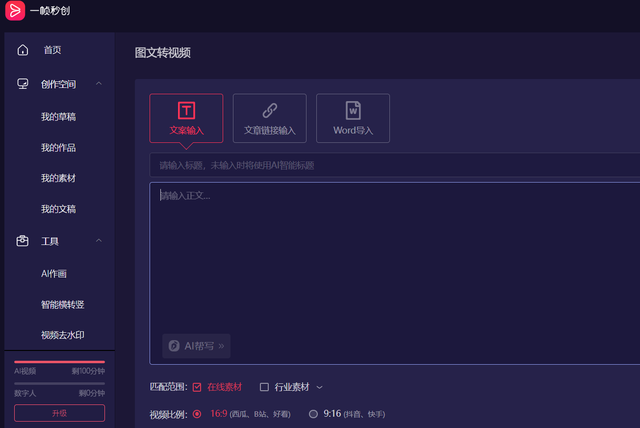Click the 图文转视频 page heading

[x=163, y=53]
